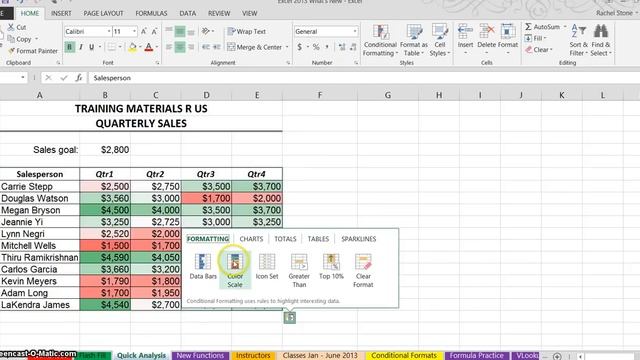This screenshot has height=360, width=640.
Task: Toggle Center horizontal alignment
Action: point(180,47)
